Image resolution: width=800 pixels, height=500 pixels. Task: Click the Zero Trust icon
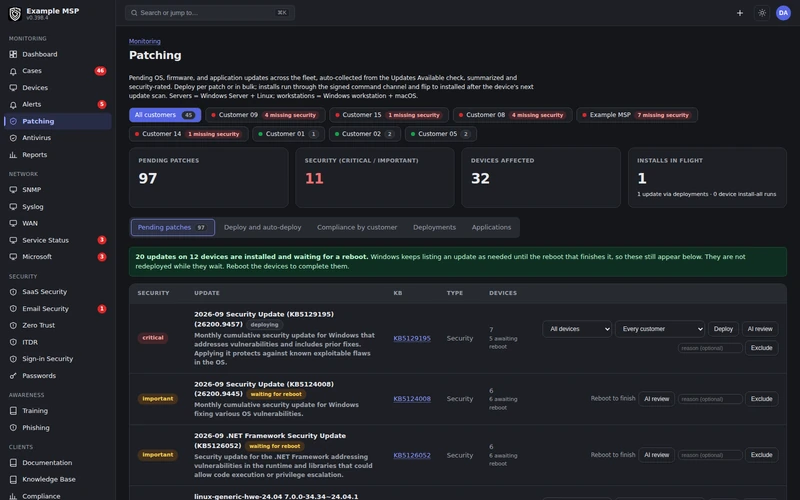point(13,326)
